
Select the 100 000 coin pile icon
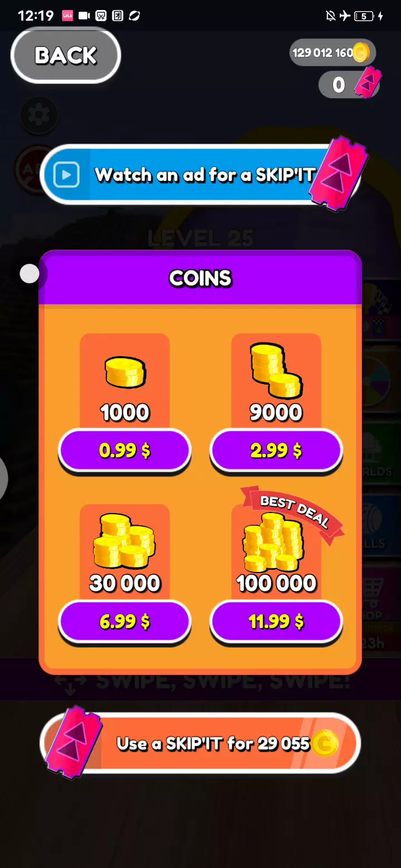[x=273, y=542]
